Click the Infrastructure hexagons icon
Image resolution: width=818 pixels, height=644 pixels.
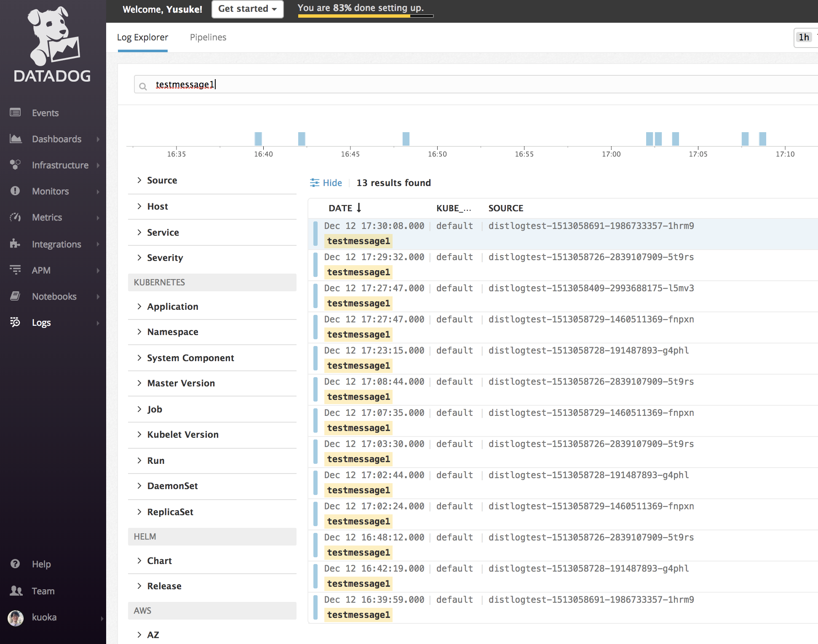(15, 165)
